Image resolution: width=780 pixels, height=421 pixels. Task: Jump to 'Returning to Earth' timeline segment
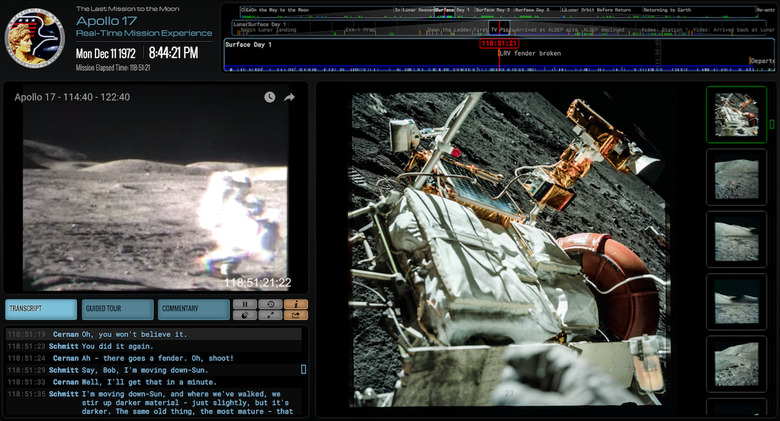click(x=667, y=10)
